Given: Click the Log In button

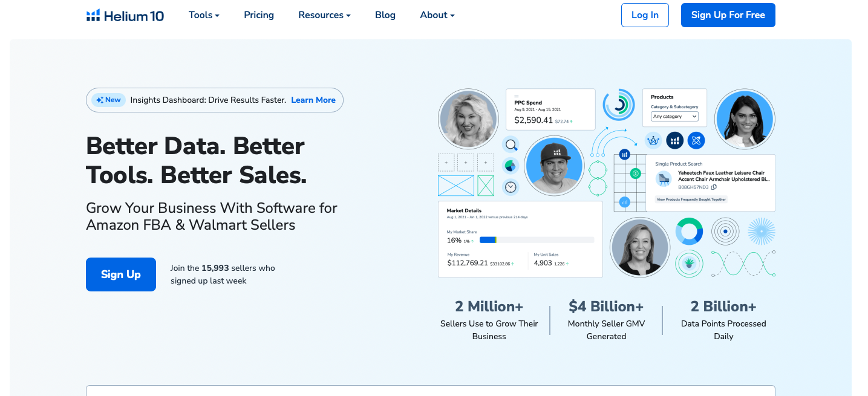Looking at the screenshot, I should 645,15.
